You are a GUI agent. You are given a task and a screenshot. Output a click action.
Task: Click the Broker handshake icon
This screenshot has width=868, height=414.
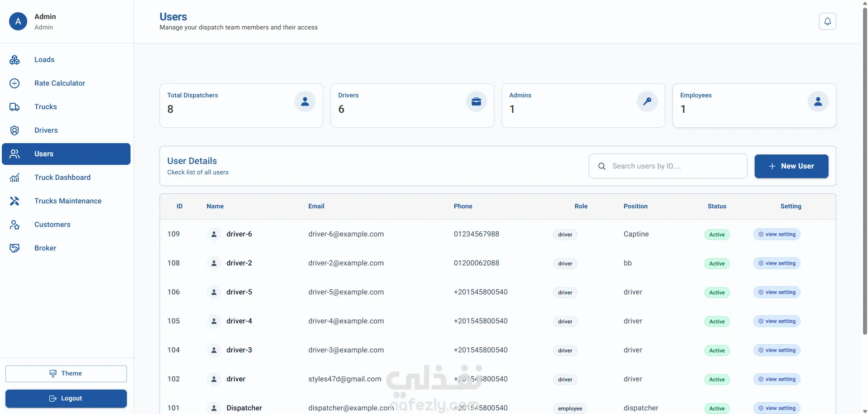[15, 248]
